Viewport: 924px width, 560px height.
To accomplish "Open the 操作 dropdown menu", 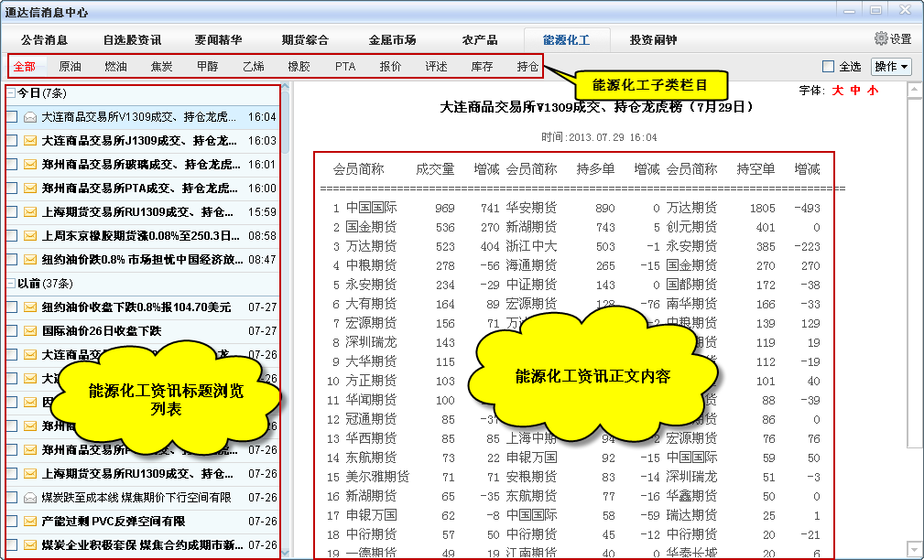I will click(x=891, y=67).
